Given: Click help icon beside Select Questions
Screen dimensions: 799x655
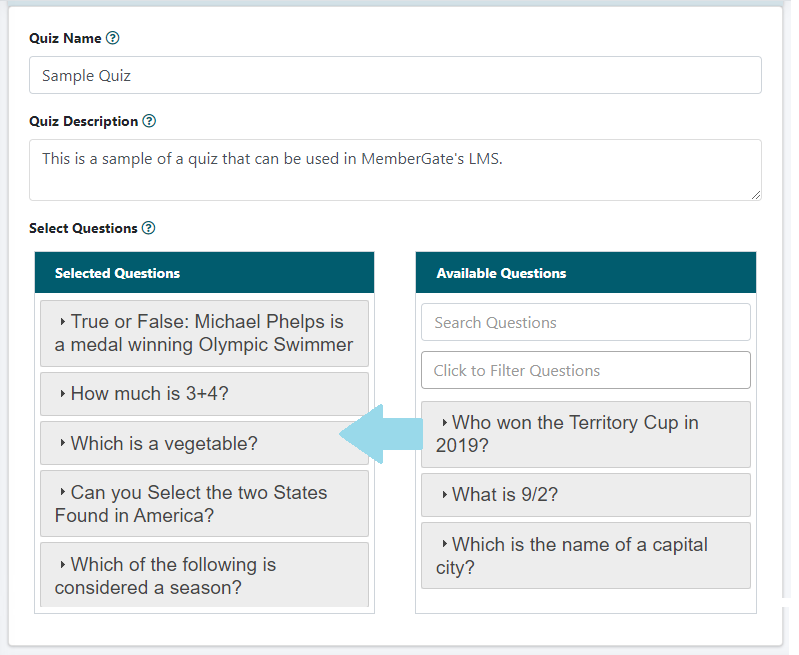Looking at the screenshot, I should tap(148, 228).
